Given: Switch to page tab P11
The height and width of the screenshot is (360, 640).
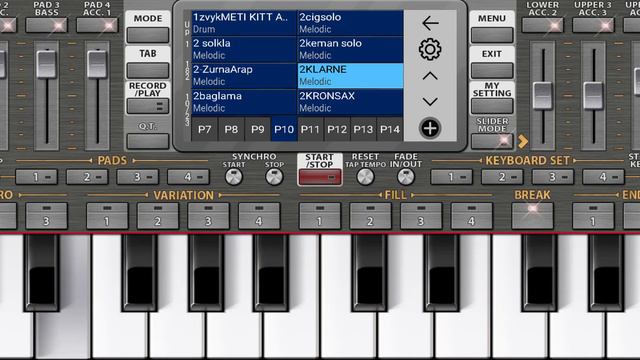Looking at the screenshot, I should [x=310, y=129].
